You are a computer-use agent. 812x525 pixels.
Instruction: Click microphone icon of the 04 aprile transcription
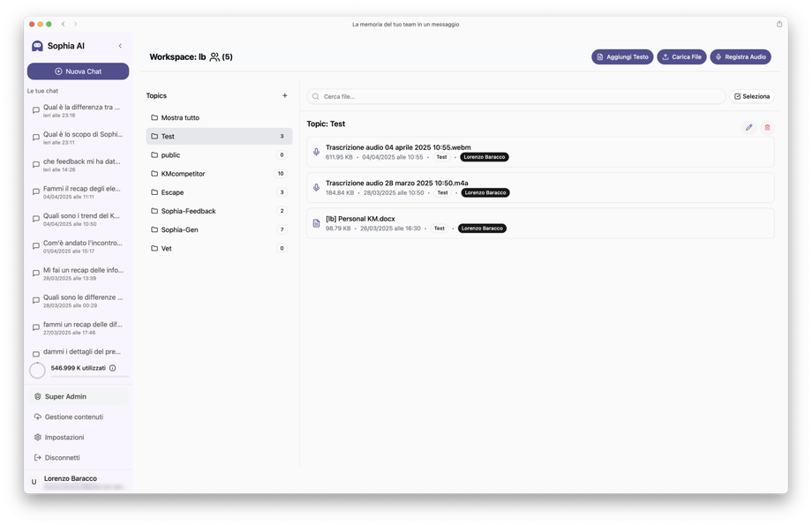click(x=316, y=152)
